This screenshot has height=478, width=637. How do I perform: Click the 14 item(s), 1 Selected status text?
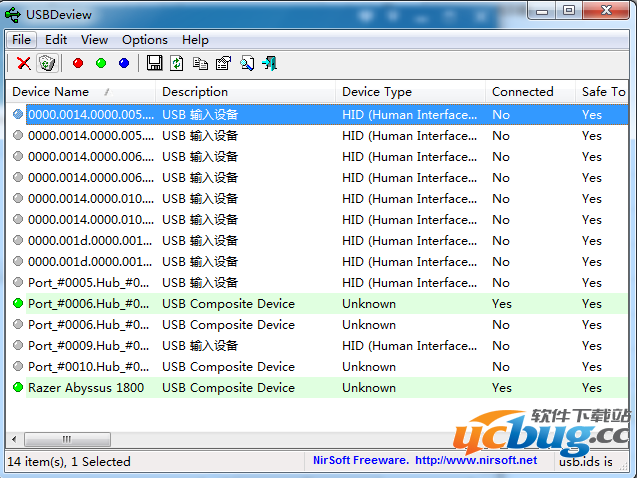[69, 462]
